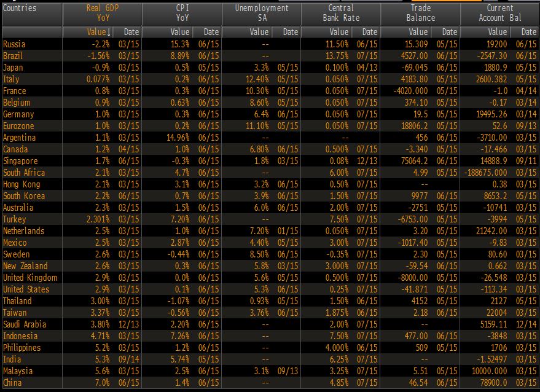Select the Trade Balance column header

[x=420, y=13]
